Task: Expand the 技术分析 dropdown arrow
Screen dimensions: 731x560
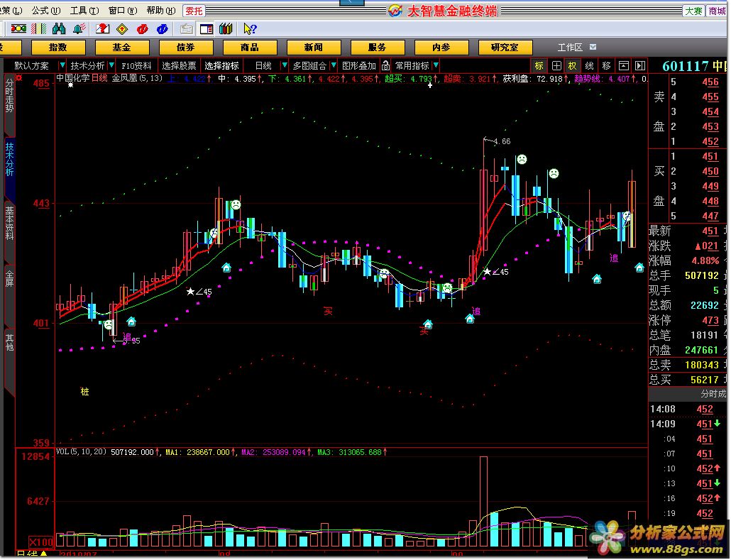Action: [x=111, y=66]
